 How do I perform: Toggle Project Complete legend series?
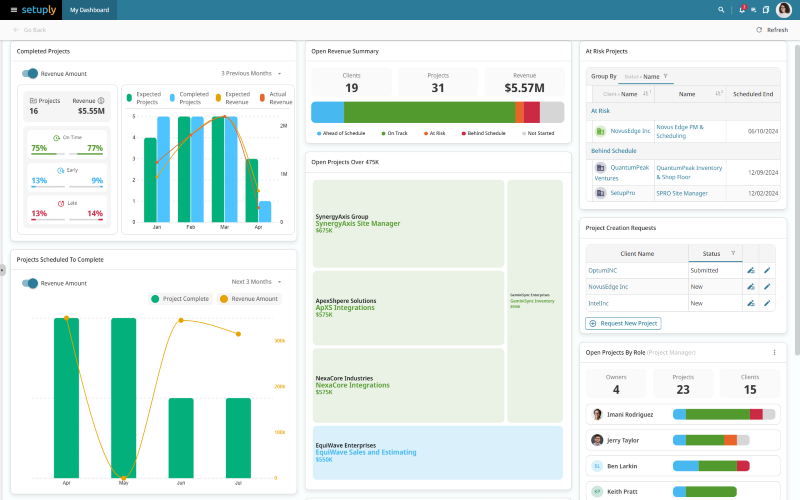point(180,299)
